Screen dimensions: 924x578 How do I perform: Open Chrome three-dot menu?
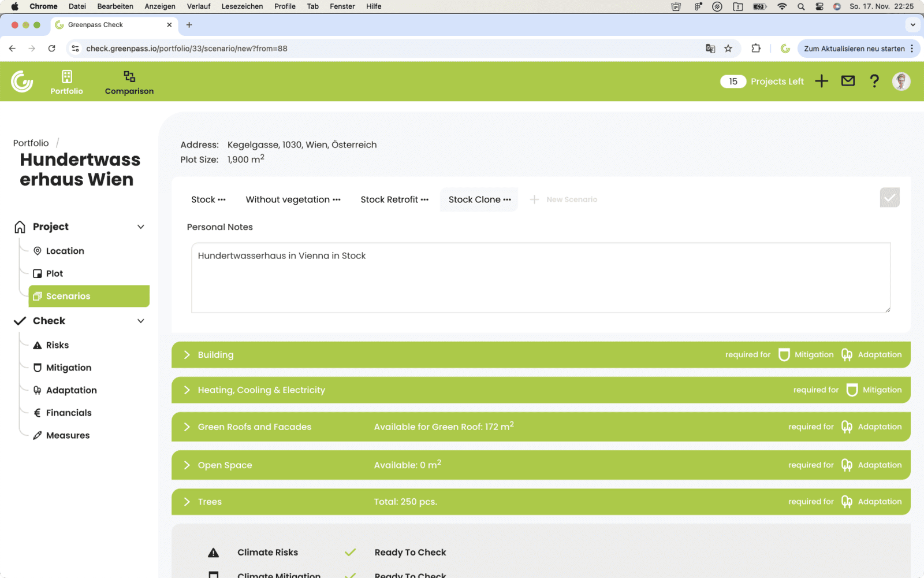[x=912, y=49]
